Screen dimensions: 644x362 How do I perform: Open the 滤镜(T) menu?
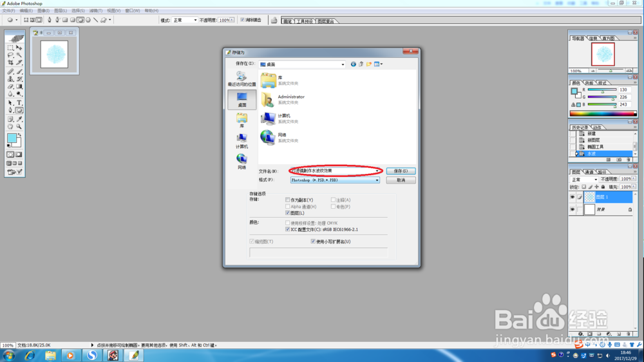(x=96, y=11)
